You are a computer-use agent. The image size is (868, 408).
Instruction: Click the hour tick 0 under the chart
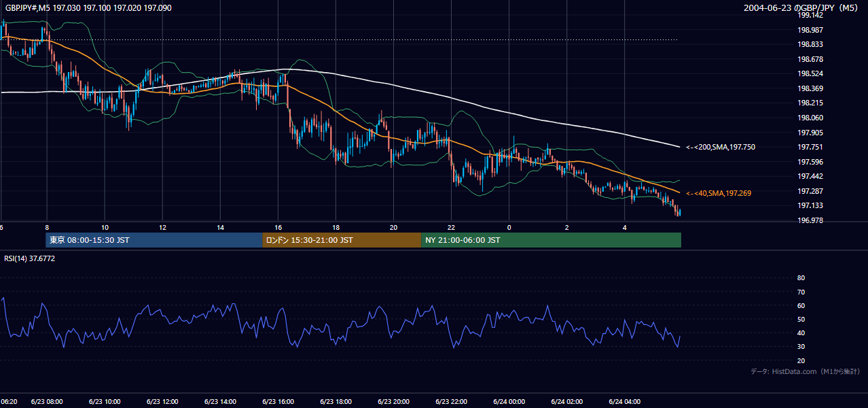[509, 227]
